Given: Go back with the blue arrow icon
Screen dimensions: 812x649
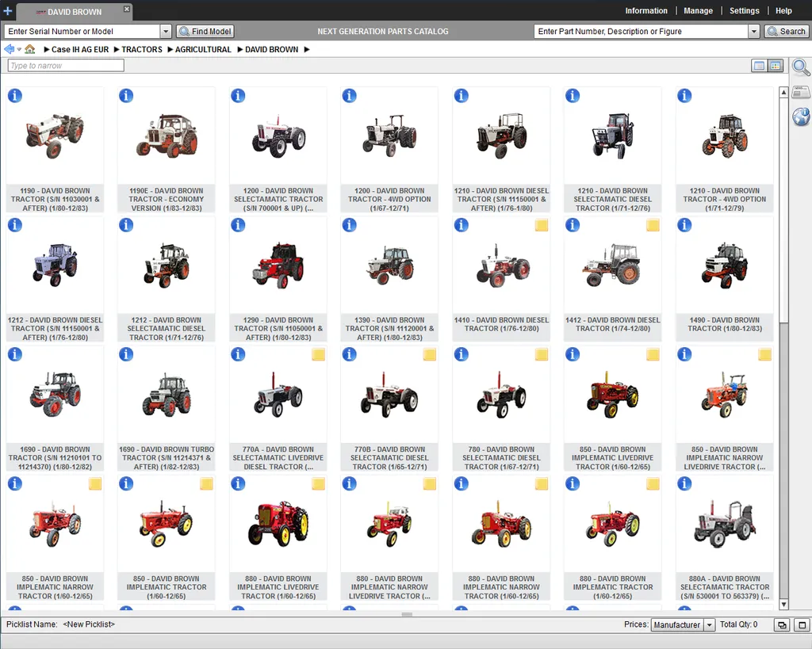Looking at the screenshot, I should click(x=9, y=49).
